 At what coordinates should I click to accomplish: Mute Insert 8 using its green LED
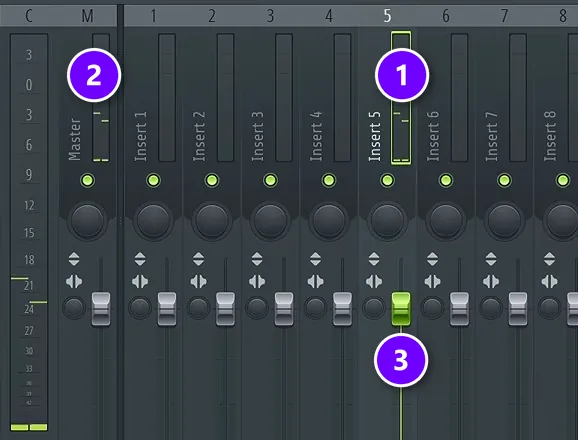point(563,180)
